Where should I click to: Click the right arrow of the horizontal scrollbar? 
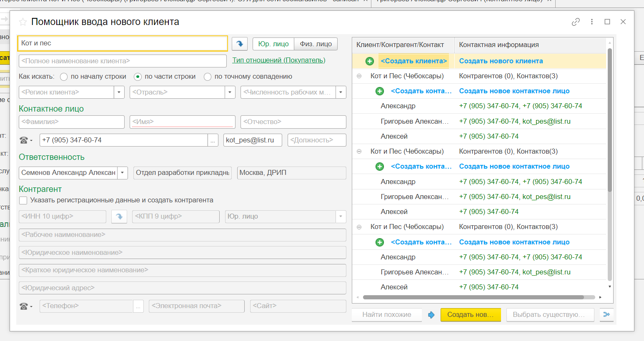click(600, 297)
